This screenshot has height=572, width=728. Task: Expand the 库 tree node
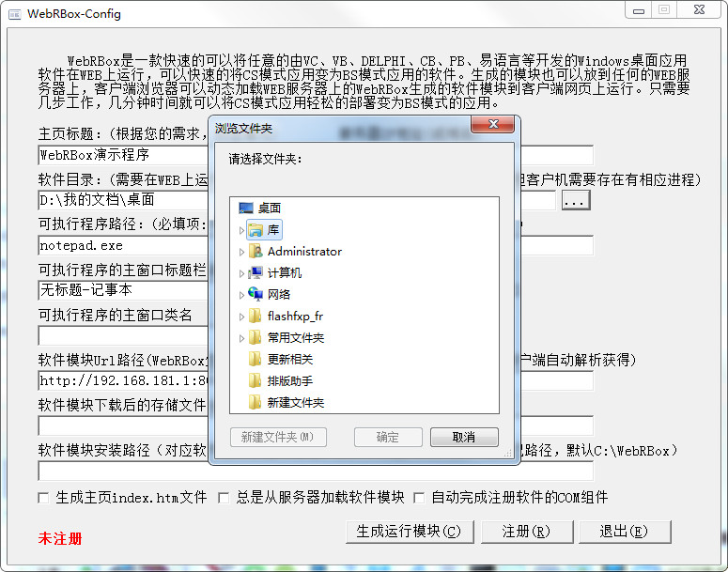[241, 230]
